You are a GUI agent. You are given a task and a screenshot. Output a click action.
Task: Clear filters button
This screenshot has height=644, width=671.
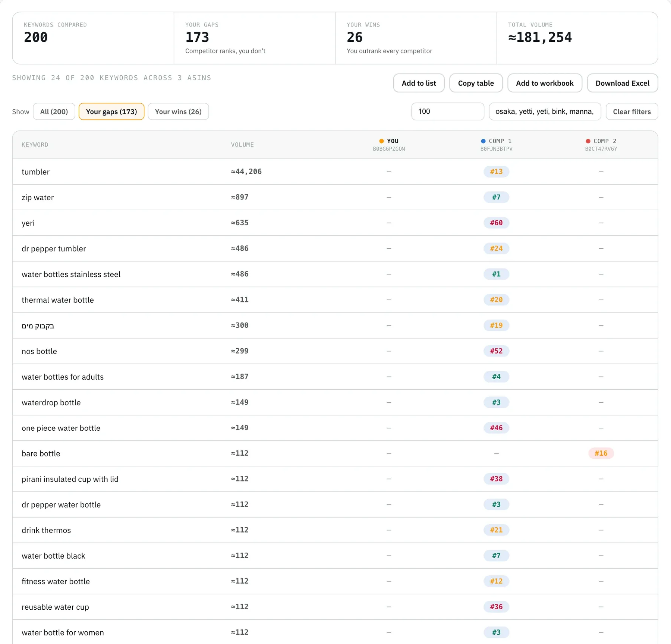point(632,111)
